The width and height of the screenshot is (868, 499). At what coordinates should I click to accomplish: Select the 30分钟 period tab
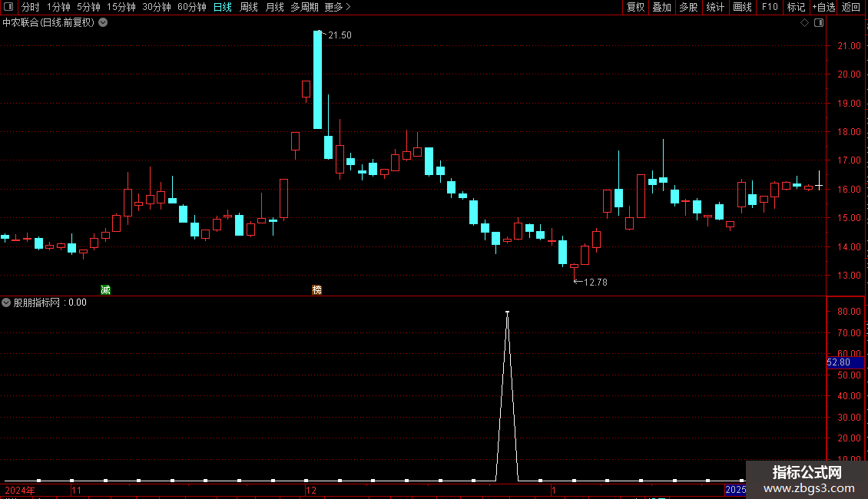click(x=156, y=7)
